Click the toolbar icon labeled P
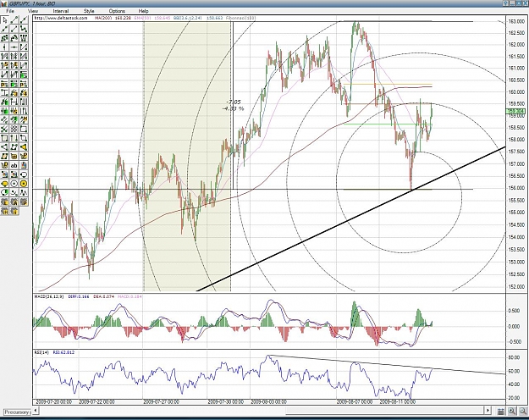Viewport: 529px width, 420px height. click(x=24, y=202)
